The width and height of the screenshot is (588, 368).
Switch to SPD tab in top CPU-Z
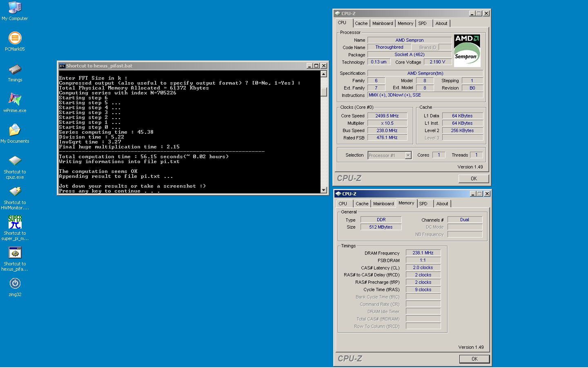423,23
